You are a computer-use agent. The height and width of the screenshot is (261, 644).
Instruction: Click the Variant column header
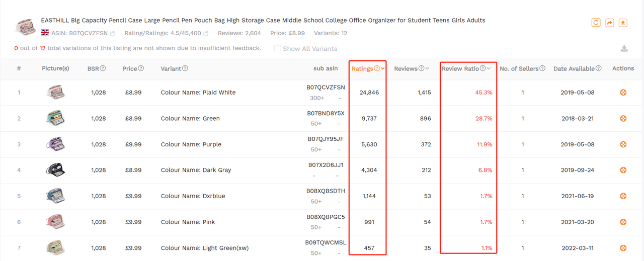(x=171, y=68)
